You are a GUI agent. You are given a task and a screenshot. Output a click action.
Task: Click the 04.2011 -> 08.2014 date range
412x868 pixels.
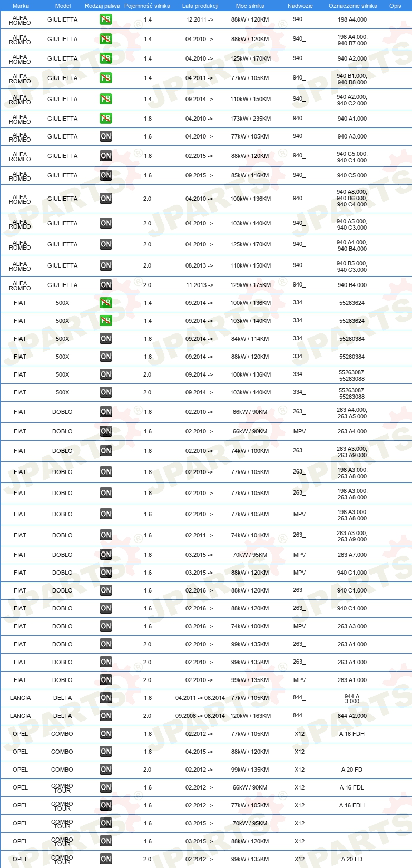coord(200,698)
